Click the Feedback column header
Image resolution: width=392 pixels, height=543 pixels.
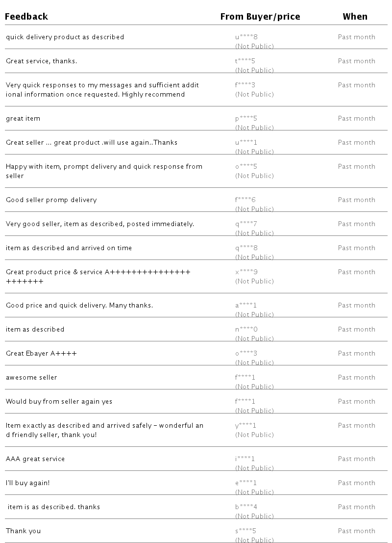[x=26, y=17]
